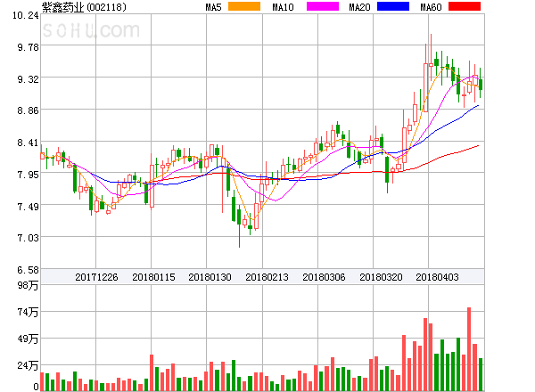535x392 pixels.
Task: Click the 6.58 price axis label
Action: [x=29, y=270]
